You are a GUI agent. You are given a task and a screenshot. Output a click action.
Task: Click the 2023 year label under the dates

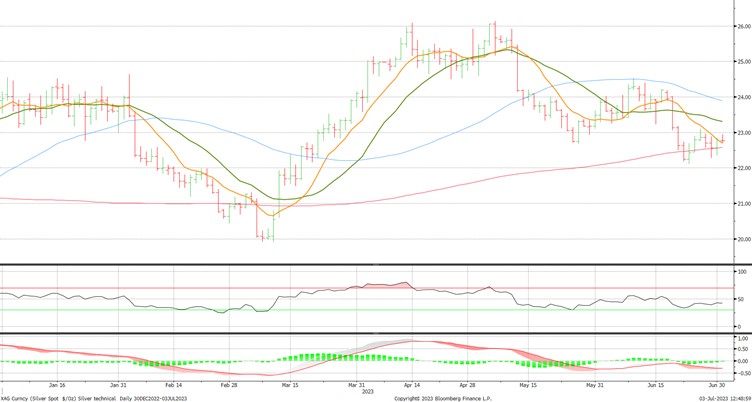tap(368, 391)
